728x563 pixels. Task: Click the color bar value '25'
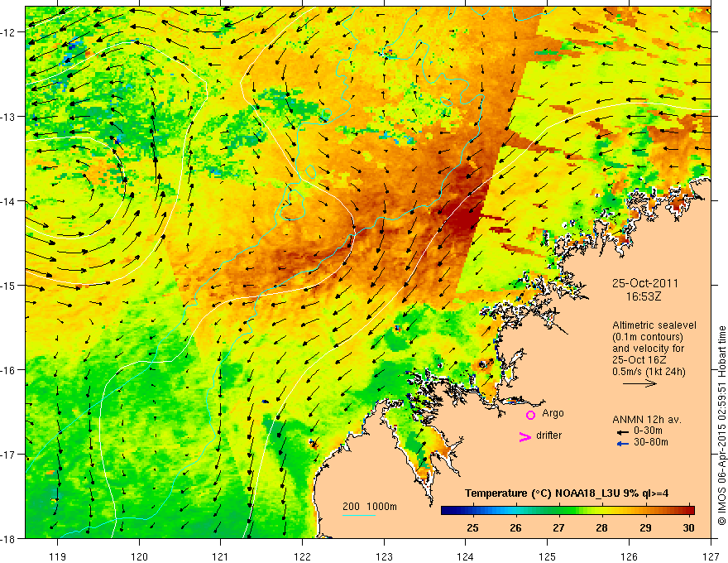coord(472,527)
